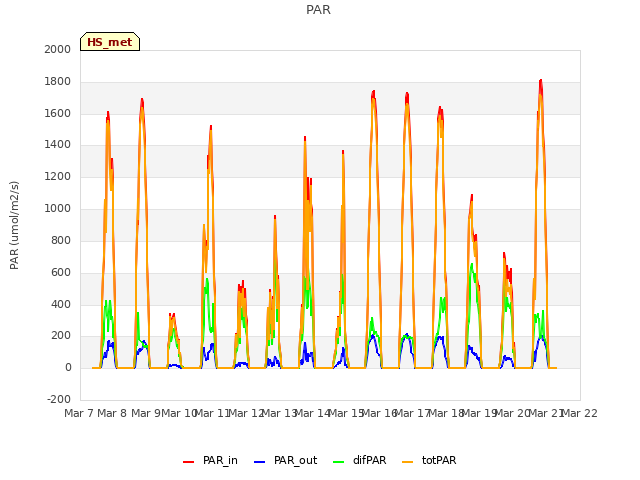The image size is (640, 480).
Task: Click the 400 y-axis tick label
Action: click(x=61, y=304)
